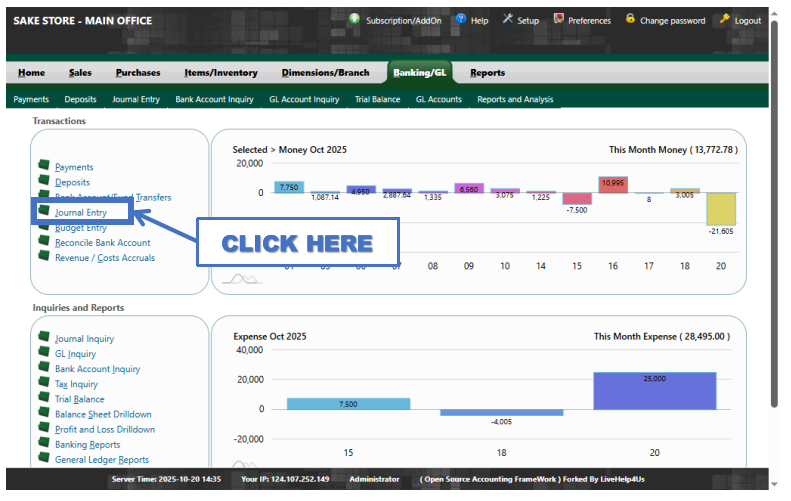Open the Balance Sheet Drilldown link
Image resolution: width=791 pixels, height=501 pixels.
coord(103,414)
